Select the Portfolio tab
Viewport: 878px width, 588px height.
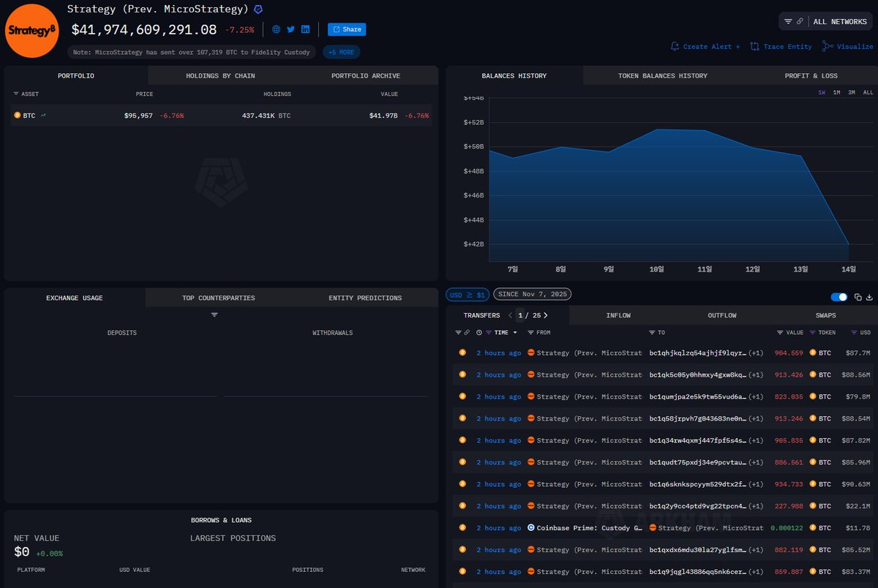[x=76, y=75]
